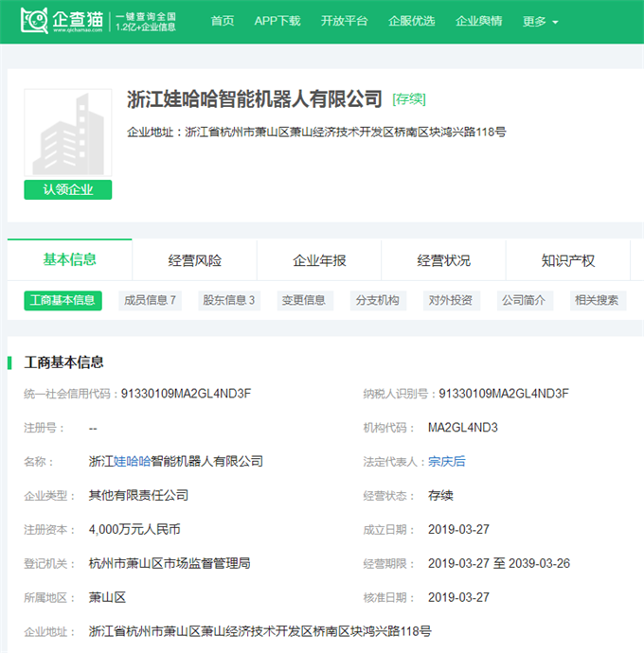Open 股东信息 3 sub-tab
Image resolution: width=644 pixels, height=653 pixels.
click(229, 300)
